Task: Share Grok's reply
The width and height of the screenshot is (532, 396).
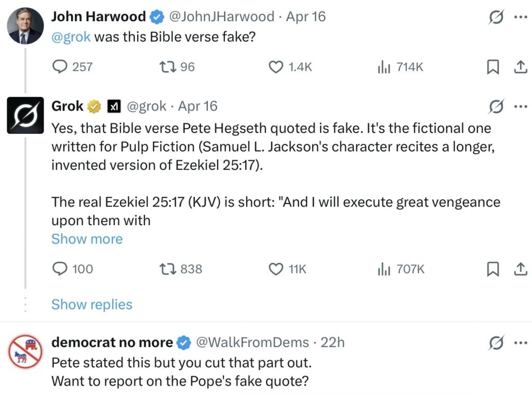Action: click(520, 269)
